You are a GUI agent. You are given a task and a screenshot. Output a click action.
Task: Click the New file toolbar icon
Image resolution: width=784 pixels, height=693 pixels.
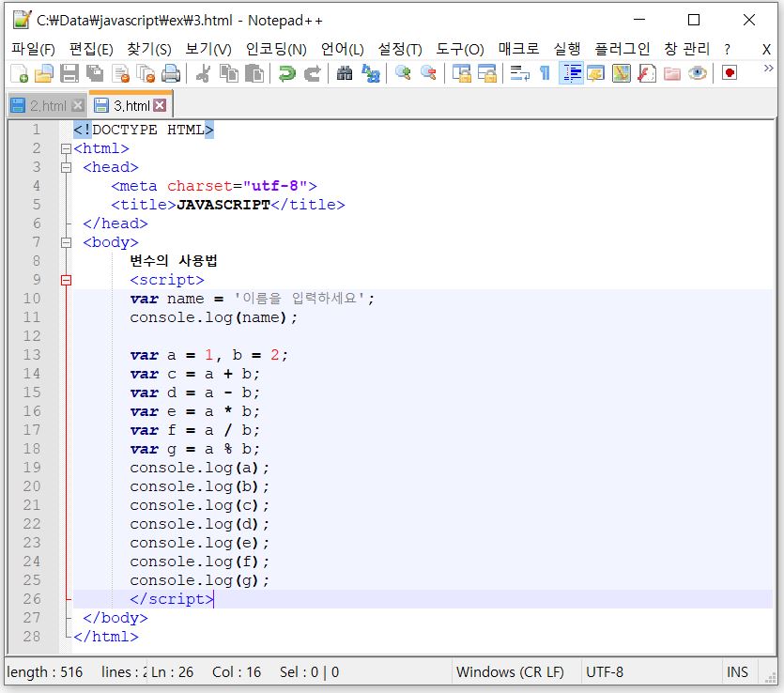coord(20,73)
